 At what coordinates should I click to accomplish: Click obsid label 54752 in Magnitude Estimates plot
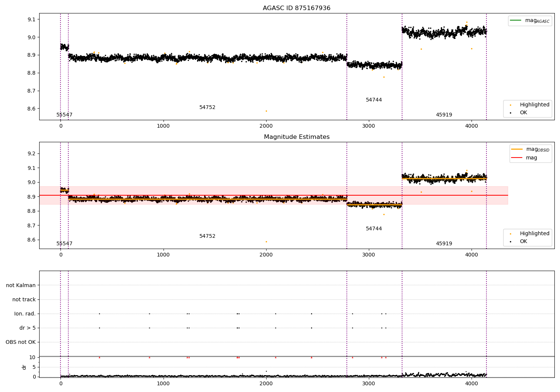pos(207,236)
